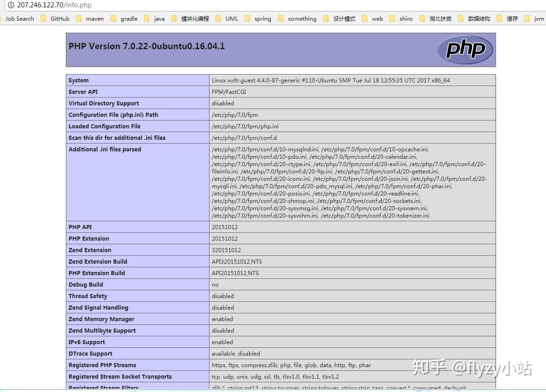
Task: Click the 模块化编程 bookmark folder icon
Action: coord(174,18)
